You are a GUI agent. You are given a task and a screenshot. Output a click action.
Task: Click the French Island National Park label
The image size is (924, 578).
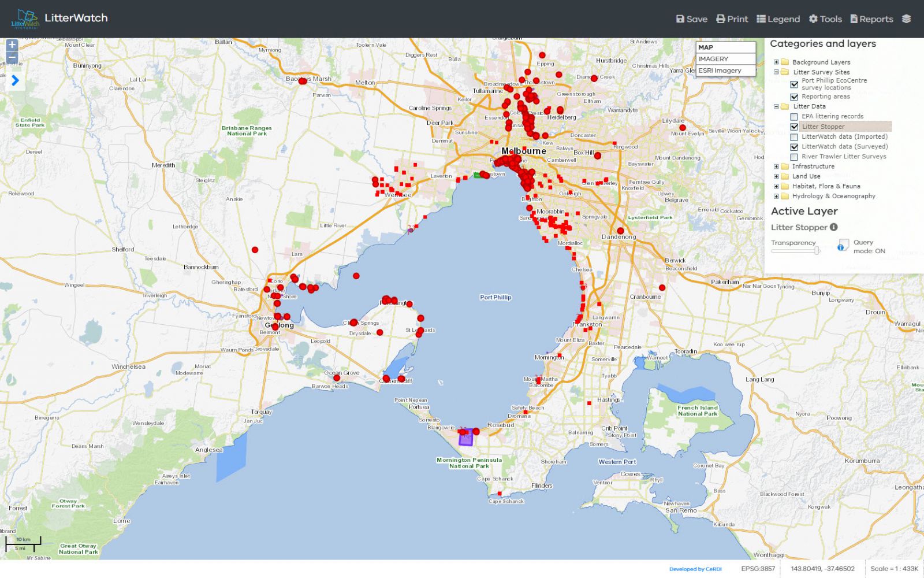pos(698,410)
